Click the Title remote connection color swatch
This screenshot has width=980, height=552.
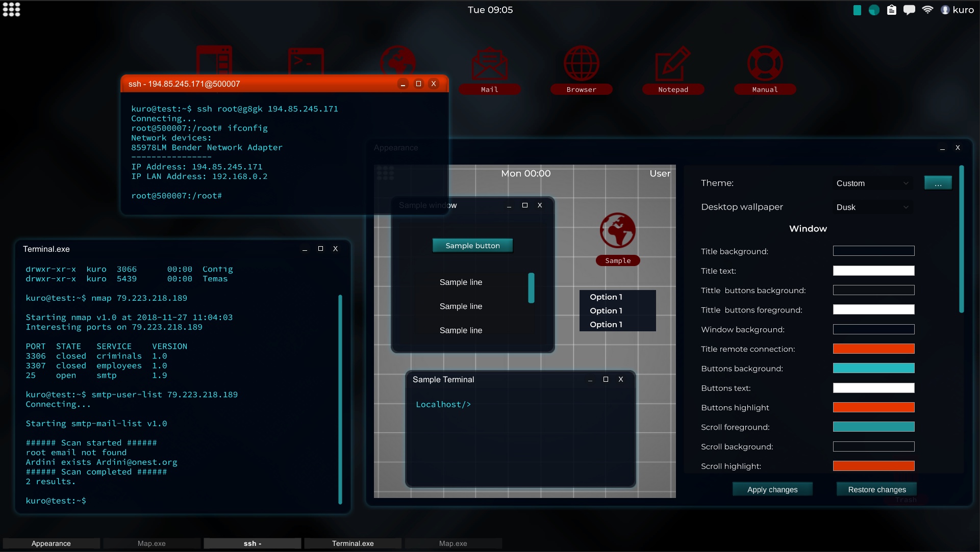(873, 349)
